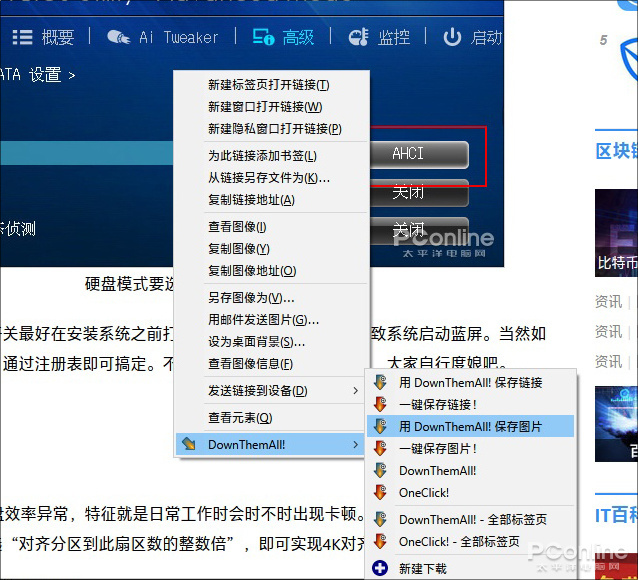Screen dimensions: 638x580
Task: Click the 启动 power icon in the BIOS image
Action: point(452,37)
